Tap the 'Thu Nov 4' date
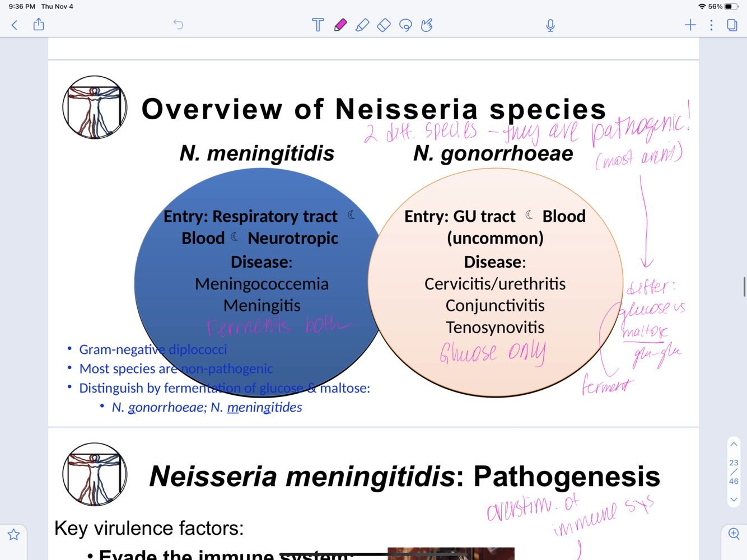Viewport: 747px width, 560px height. pyautogui.click(x=57, y=7)
